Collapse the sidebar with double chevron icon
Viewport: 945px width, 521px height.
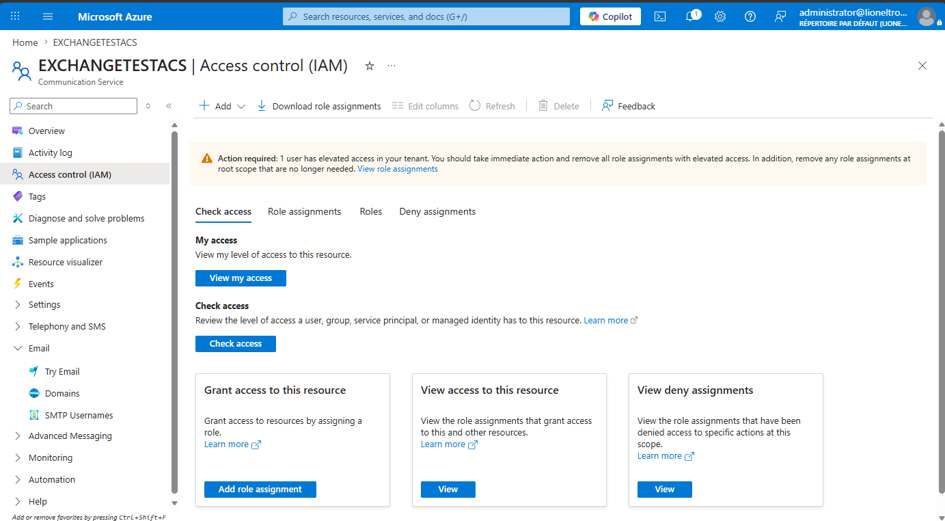(169, 106)
